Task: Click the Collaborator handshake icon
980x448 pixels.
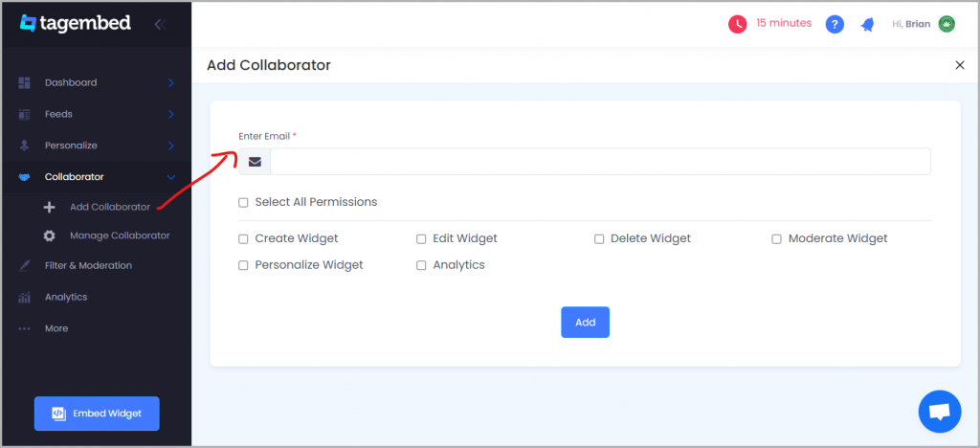Action: (24, 177)
